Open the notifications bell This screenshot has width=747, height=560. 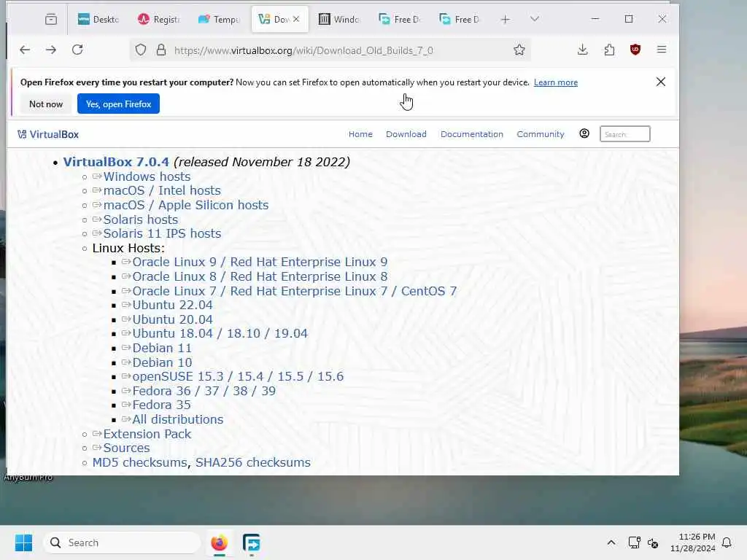(x=727, y=542)
